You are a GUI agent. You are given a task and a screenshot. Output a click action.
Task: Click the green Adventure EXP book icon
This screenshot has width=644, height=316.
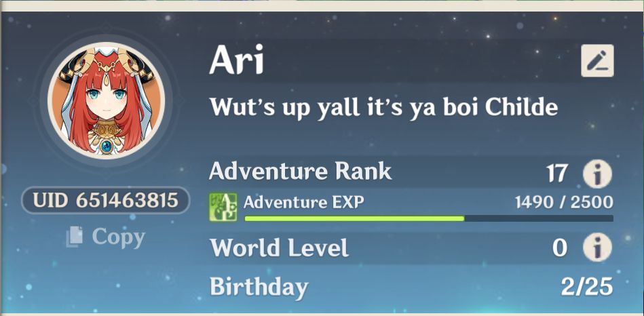pyautogui.click(x=223, y=208)
